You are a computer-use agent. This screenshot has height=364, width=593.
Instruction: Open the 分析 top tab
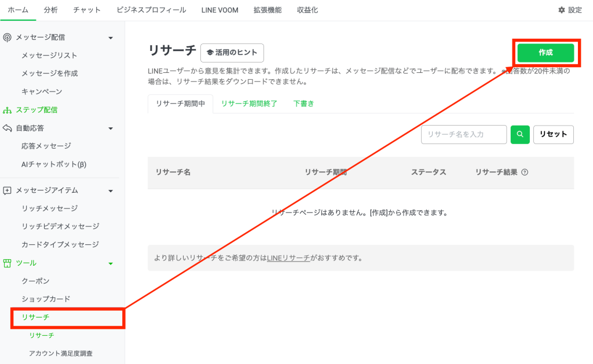click(51, 10)
